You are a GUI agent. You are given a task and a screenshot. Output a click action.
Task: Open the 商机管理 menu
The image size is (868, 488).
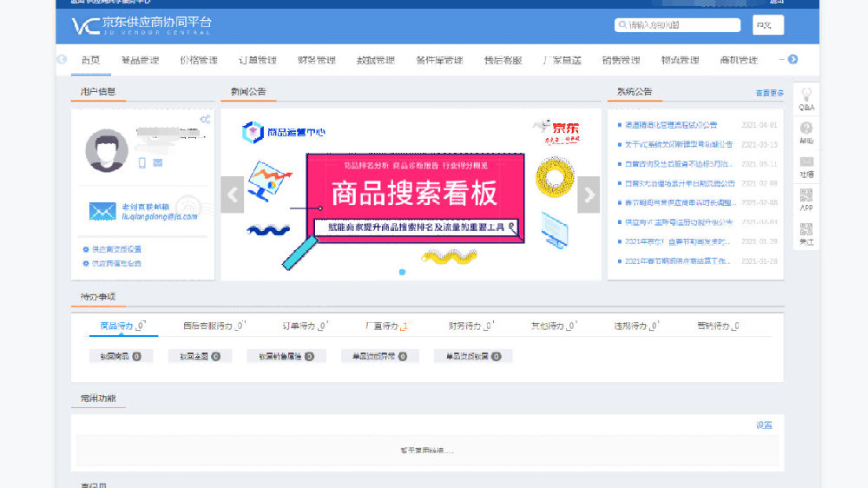pos(739,60)
